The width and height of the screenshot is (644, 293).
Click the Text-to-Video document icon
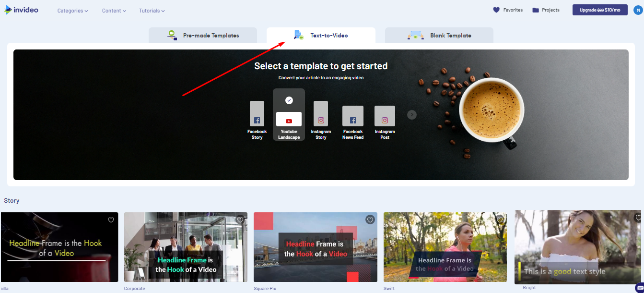click(299, 35)
